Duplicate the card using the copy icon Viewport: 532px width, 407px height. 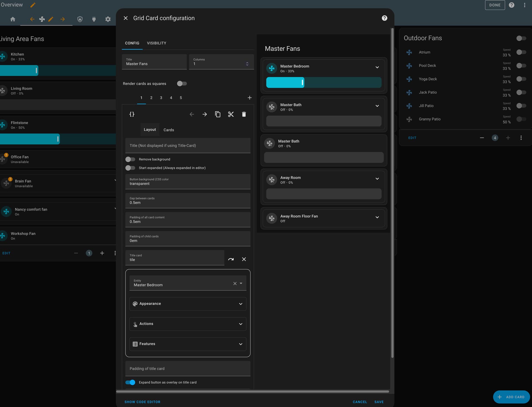tap(218, 114)
